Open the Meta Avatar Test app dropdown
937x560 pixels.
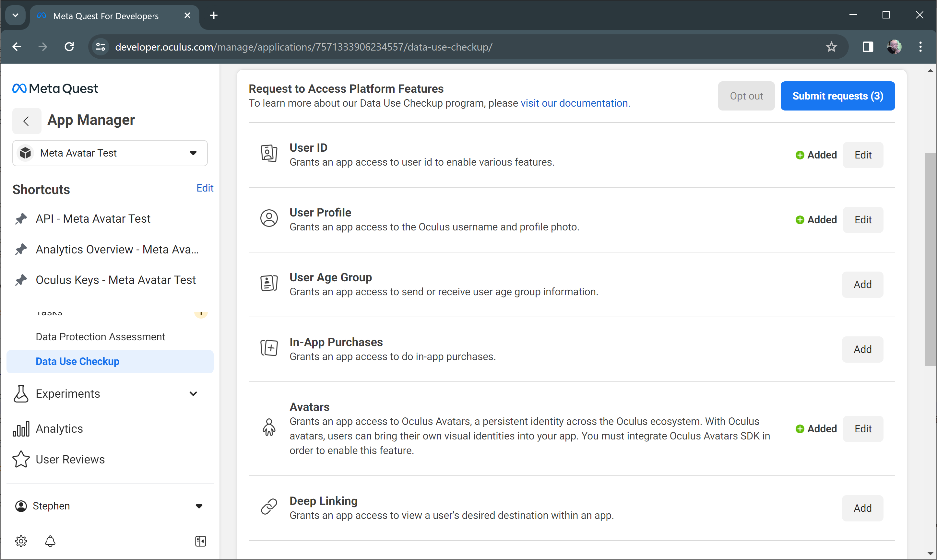coord(110,153)
